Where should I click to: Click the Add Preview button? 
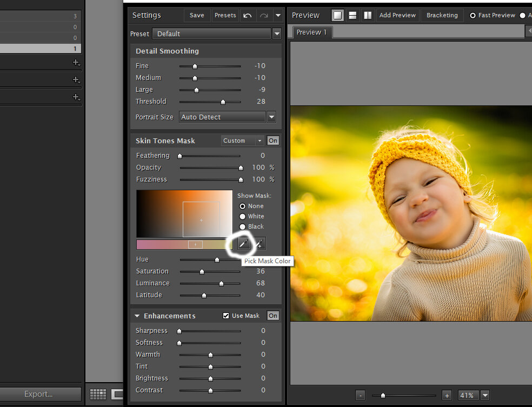[397, 15]
